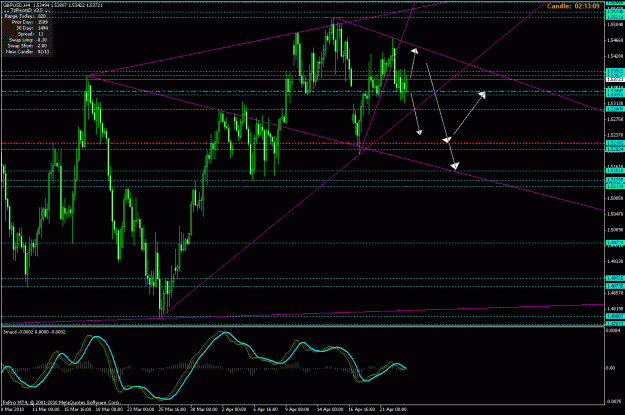Click the 1.50850 price axis label
This screenshot has height=415, width=625.
pos(615,198)
